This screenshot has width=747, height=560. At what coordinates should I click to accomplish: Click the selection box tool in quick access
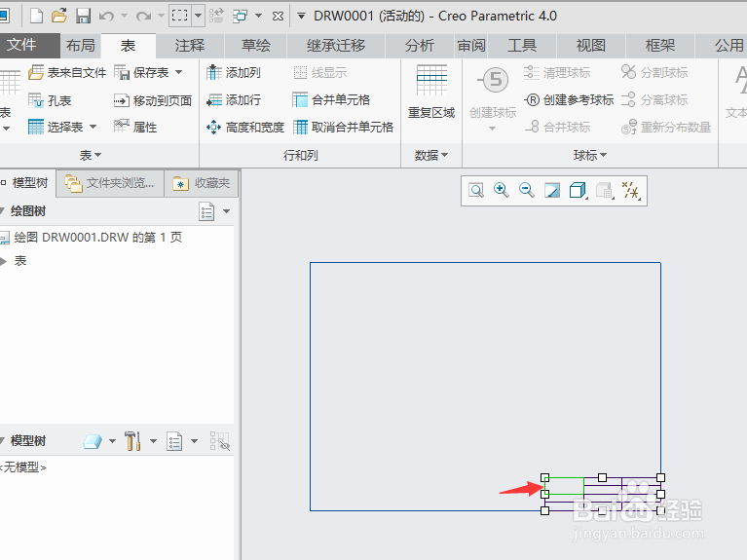click(x=179, y=16)
